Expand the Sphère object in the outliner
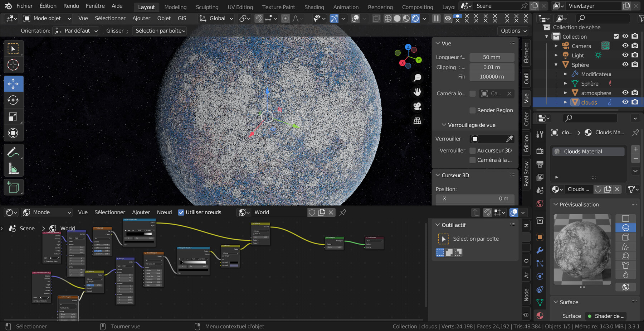Screen dimensions: 644x331 [x=557, y=64]
